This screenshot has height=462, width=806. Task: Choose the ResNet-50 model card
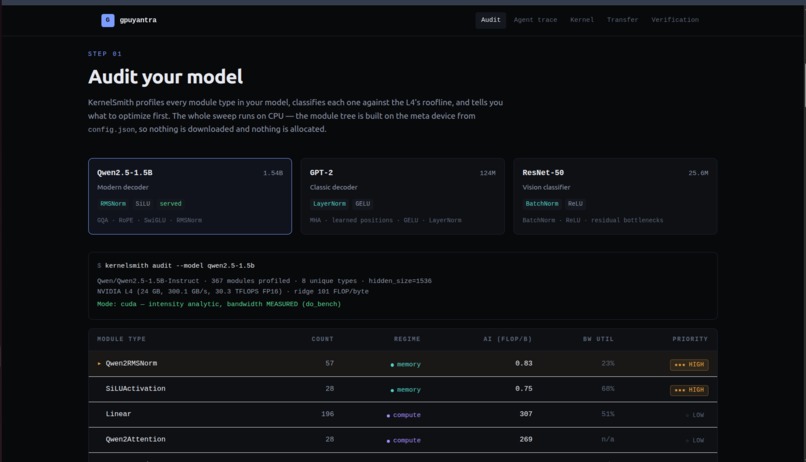pyautogui.click(x=615, y=196)
